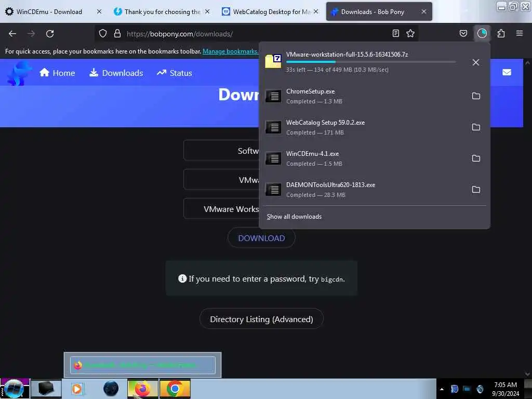Click the Manage bookmarks link

230,51
